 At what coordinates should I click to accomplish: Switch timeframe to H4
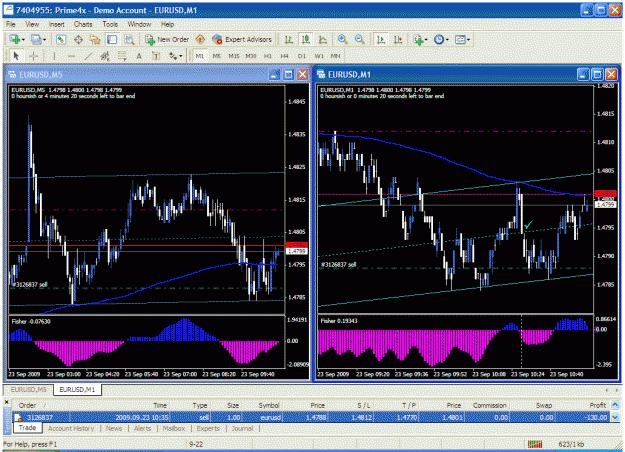tap(285, 56)
